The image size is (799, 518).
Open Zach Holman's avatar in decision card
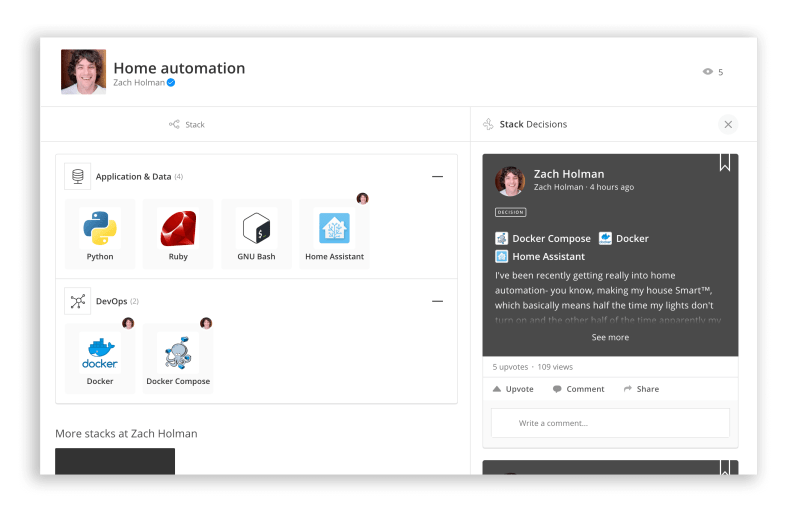point(510,181)
